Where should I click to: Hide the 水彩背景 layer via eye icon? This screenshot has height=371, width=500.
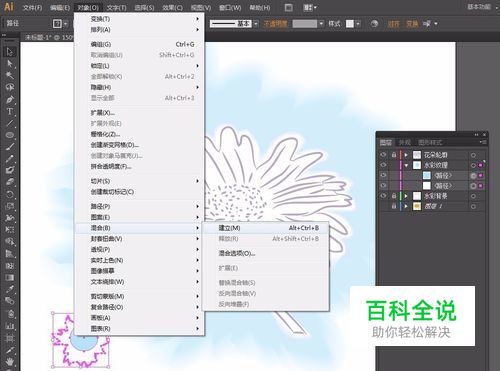383,196
